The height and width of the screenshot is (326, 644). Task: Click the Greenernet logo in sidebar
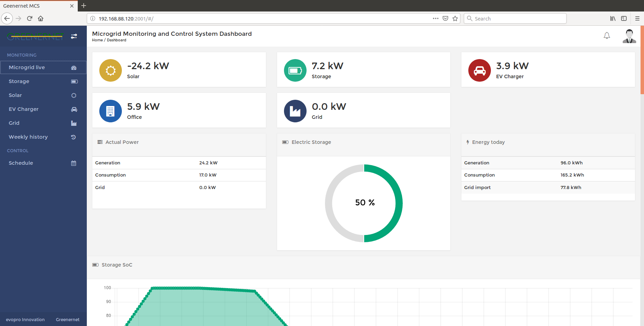tap(35, 36)
